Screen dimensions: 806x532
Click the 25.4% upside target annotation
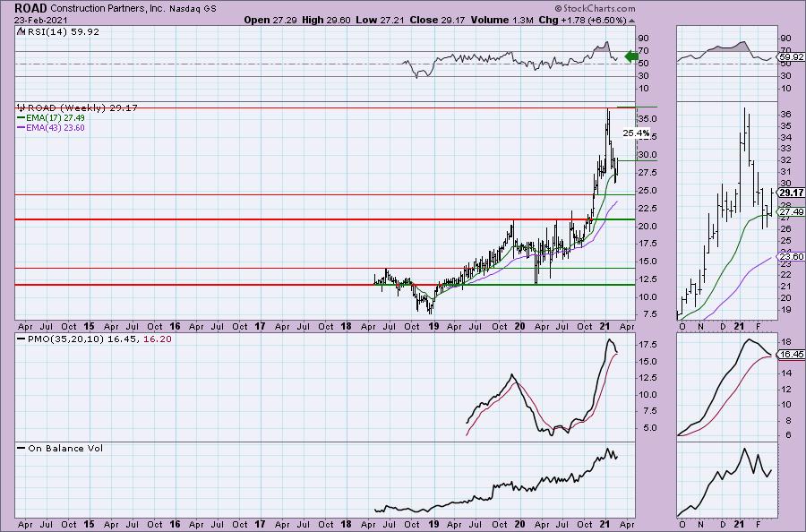point(636,133)
